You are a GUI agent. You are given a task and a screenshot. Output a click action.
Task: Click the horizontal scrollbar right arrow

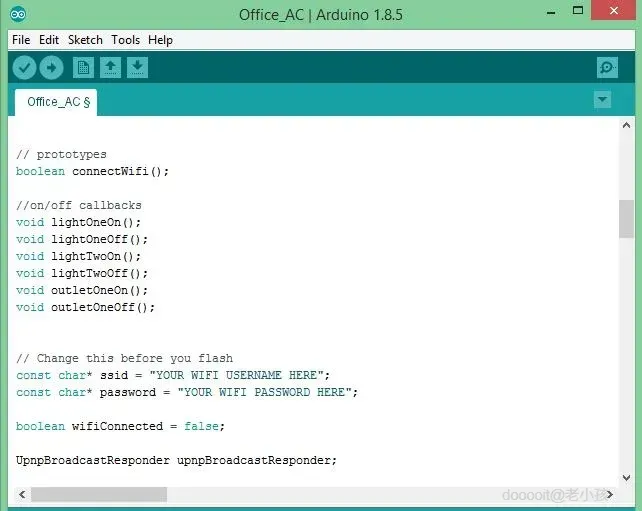tap(610, 495)
